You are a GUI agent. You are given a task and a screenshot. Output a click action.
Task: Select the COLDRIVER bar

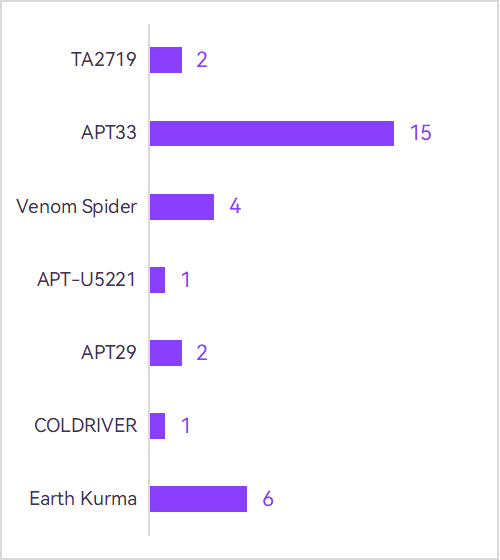coord(158,426)
